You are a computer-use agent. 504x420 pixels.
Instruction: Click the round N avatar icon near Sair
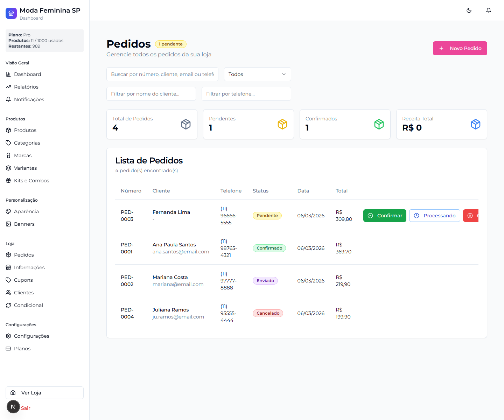[x=13, y=407]
